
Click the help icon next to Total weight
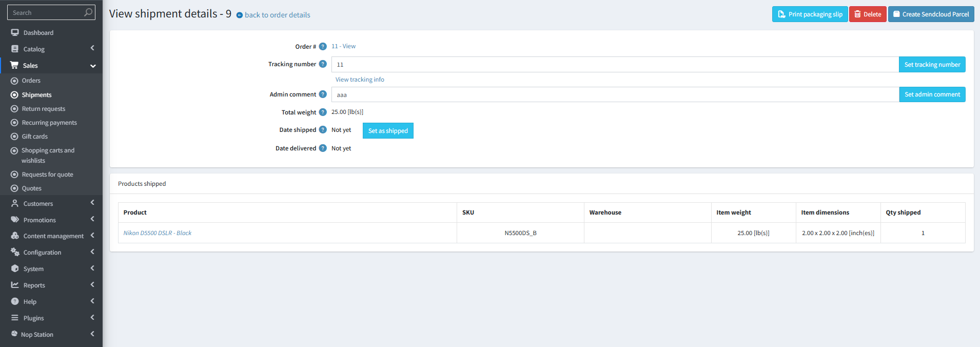pos(323,112)
